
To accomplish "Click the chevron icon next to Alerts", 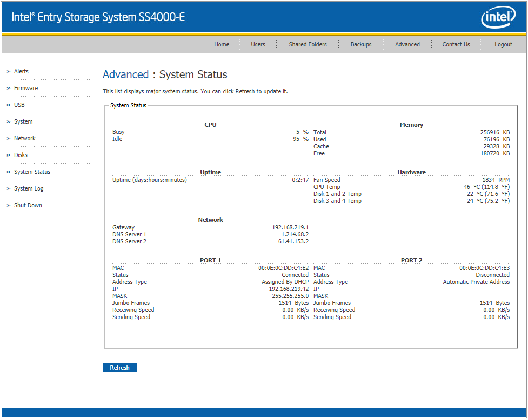I will pyautogui.click(x=9, y=72).
